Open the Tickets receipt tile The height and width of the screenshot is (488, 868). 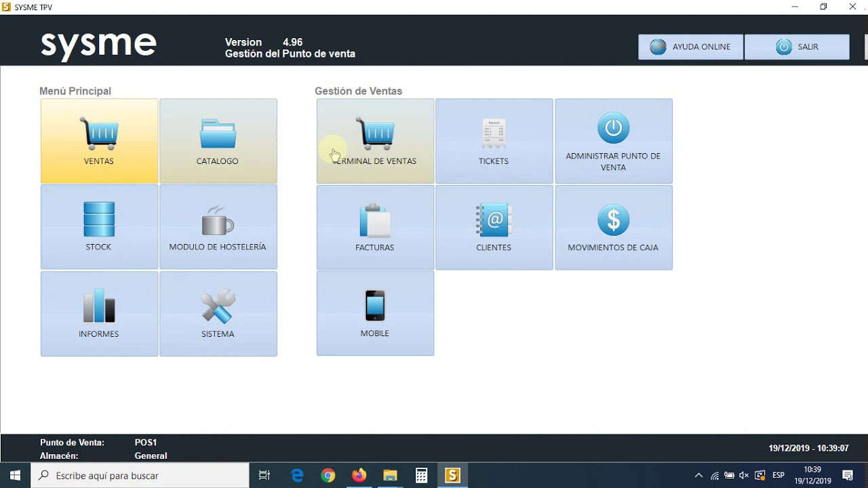[x=494, y=141]
